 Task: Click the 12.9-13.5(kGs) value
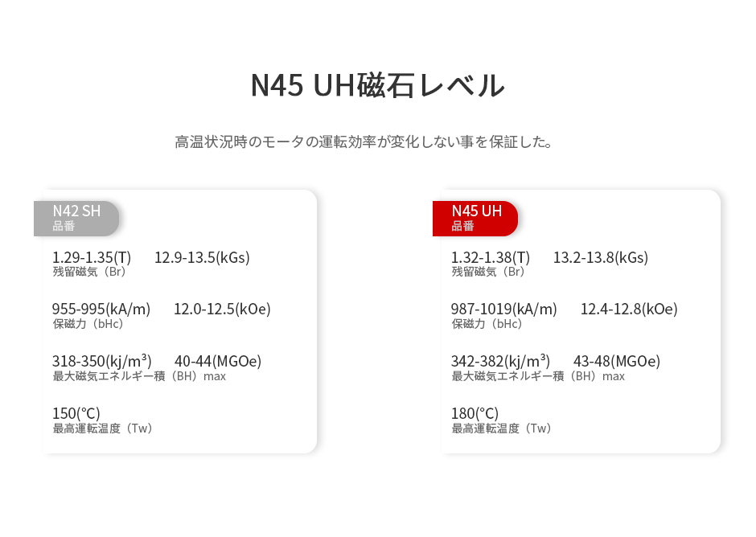pyautogui.click(x=202, y=257)
